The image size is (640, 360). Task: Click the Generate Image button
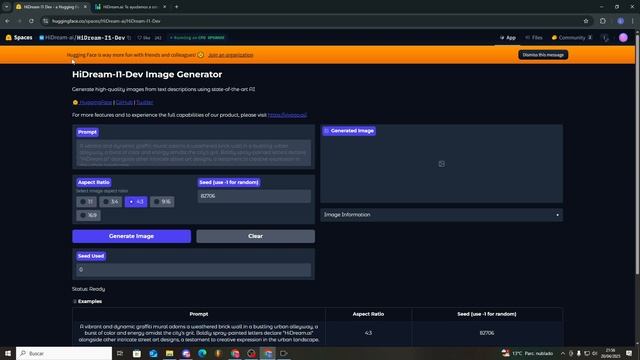(131, 236)
